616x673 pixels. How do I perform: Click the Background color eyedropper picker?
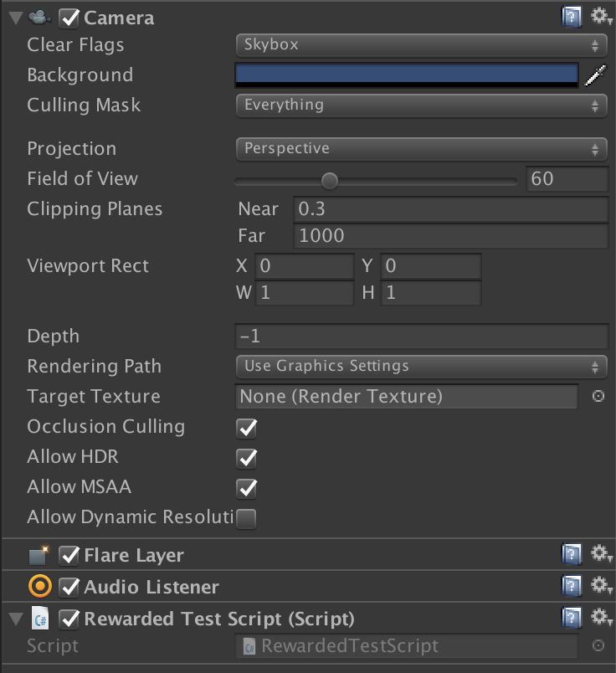tap(594, 75)
